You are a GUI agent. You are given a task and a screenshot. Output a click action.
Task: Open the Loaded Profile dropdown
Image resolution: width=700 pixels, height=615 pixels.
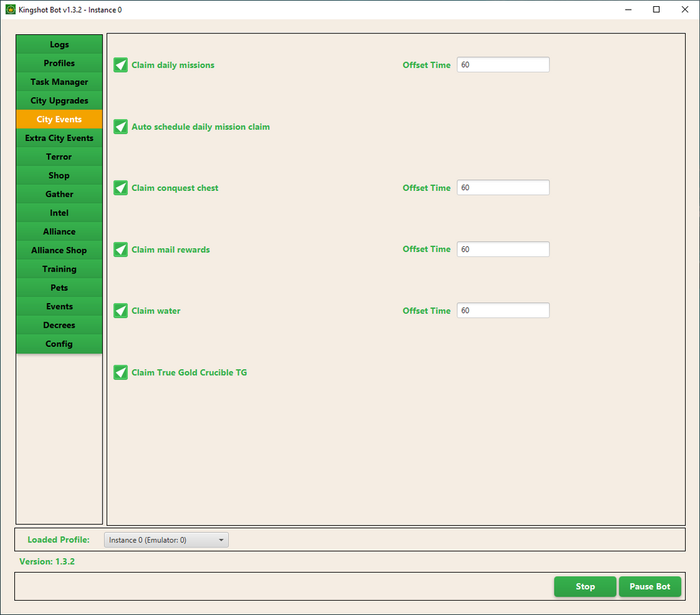(x=166, y=540)
